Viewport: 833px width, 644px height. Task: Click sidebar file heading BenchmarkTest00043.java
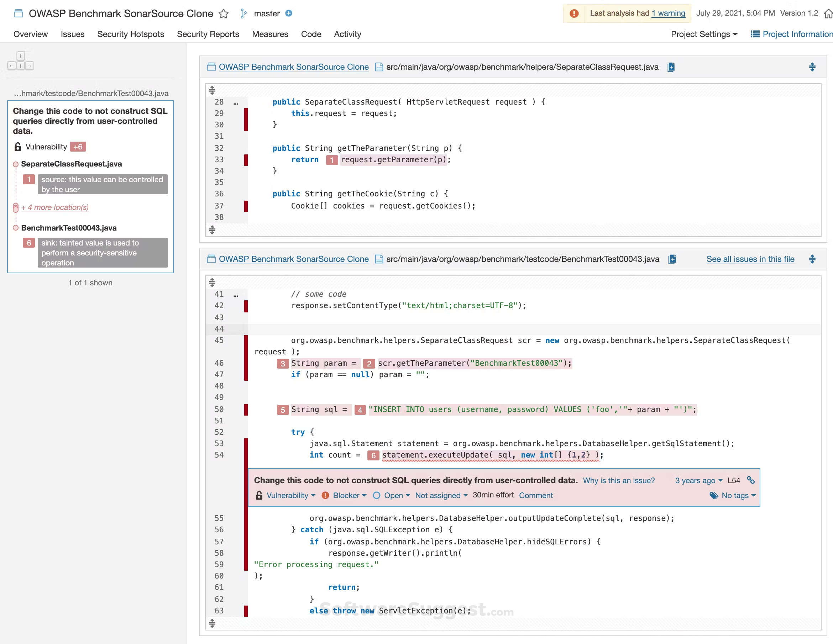(69, 228)
